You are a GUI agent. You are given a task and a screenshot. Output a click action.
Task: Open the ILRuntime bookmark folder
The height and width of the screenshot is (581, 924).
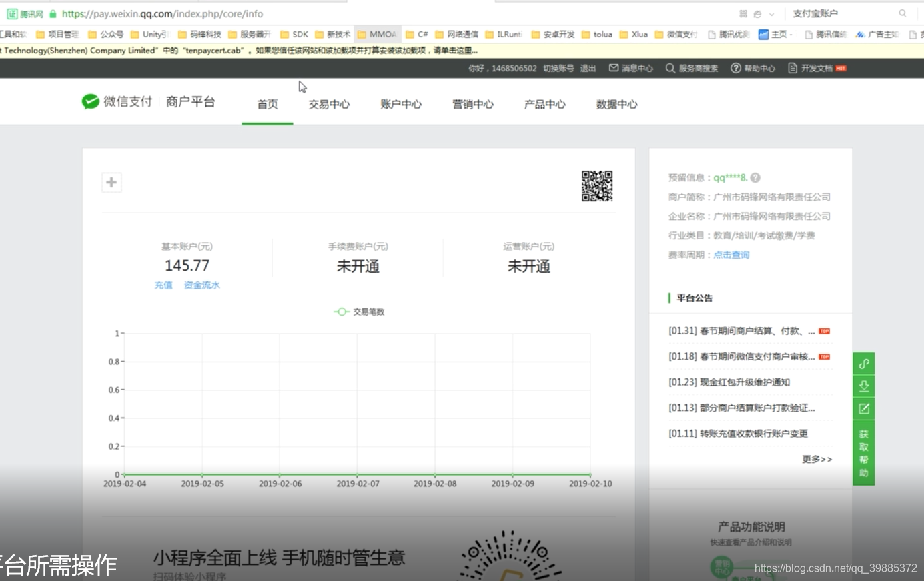click(504, 34)
